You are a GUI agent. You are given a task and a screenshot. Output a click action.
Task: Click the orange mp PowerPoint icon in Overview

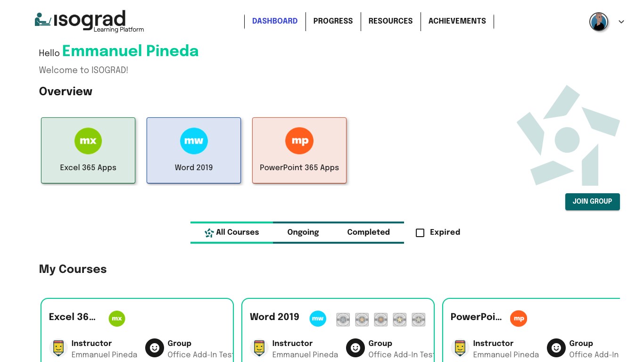(x=299, y=140)
